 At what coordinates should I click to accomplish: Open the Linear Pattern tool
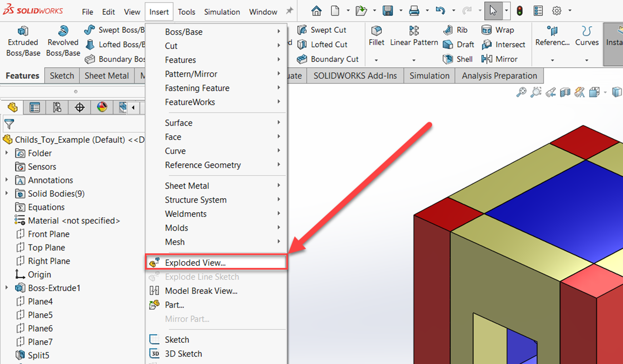click(x=413, y=35)
